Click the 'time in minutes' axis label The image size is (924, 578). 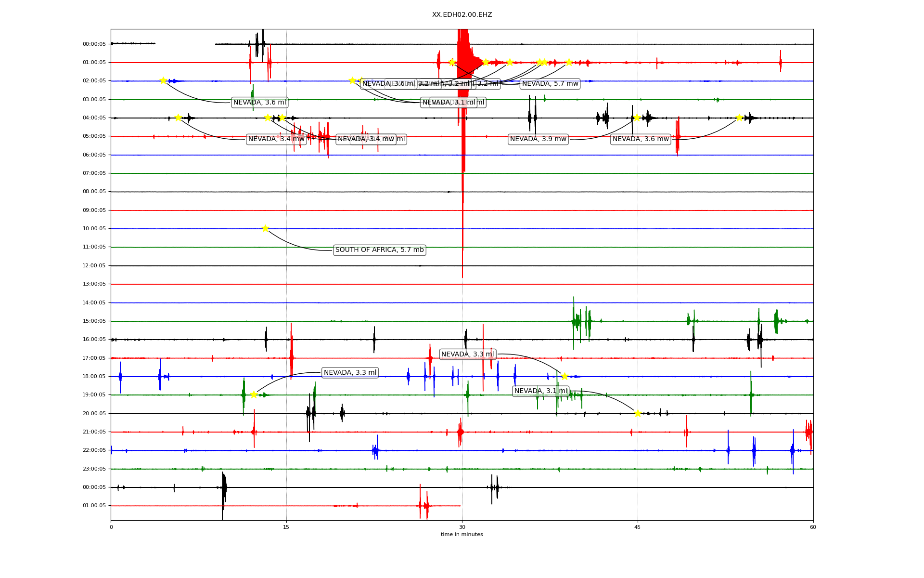click(462, 534)
